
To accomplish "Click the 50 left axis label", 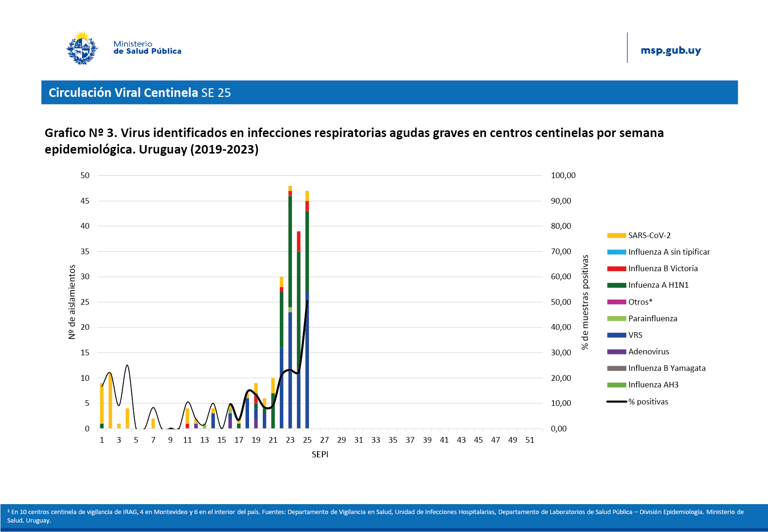I will point(85,175).
